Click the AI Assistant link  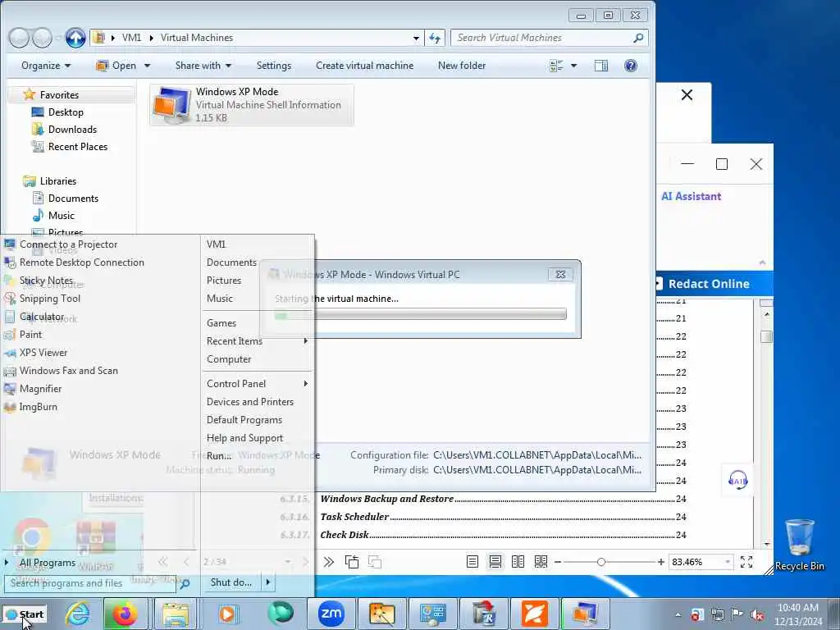(691, 196)
